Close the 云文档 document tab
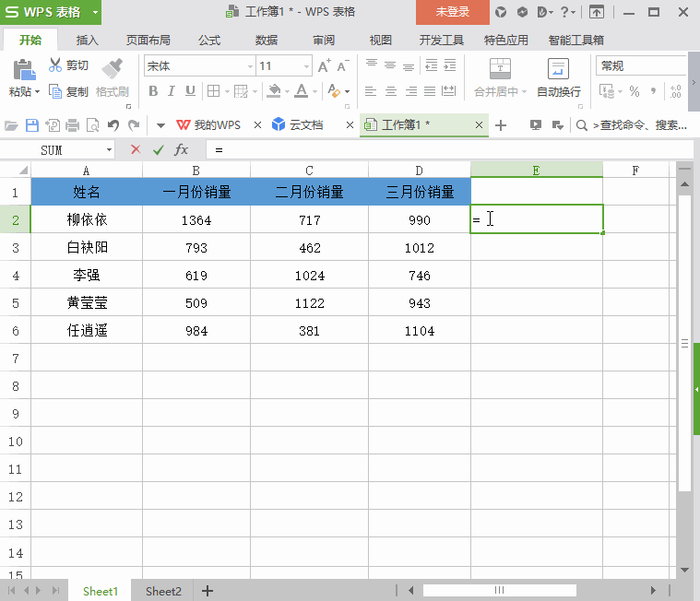This screenshot has height=601, width=700. [350, 125]
